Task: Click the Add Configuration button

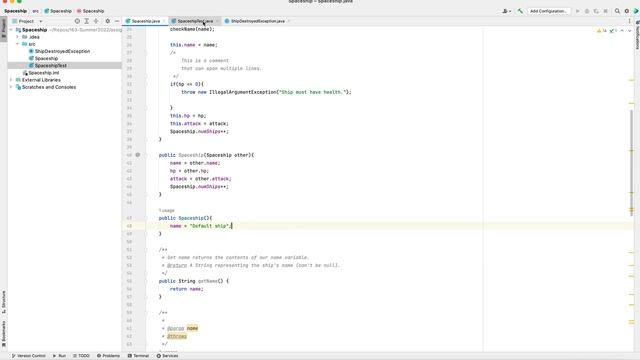Action: point(548,11)
